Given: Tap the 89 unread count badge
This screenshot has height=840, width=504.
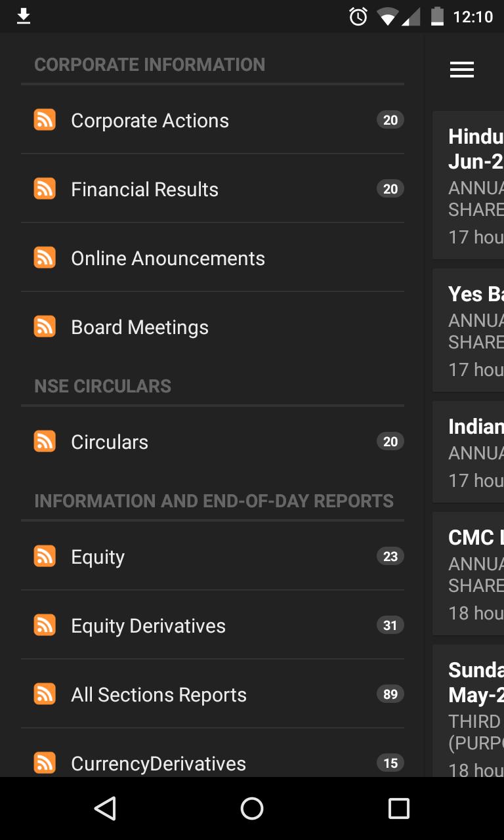Looking at the screenshot, I should click(x=390, y=694).
